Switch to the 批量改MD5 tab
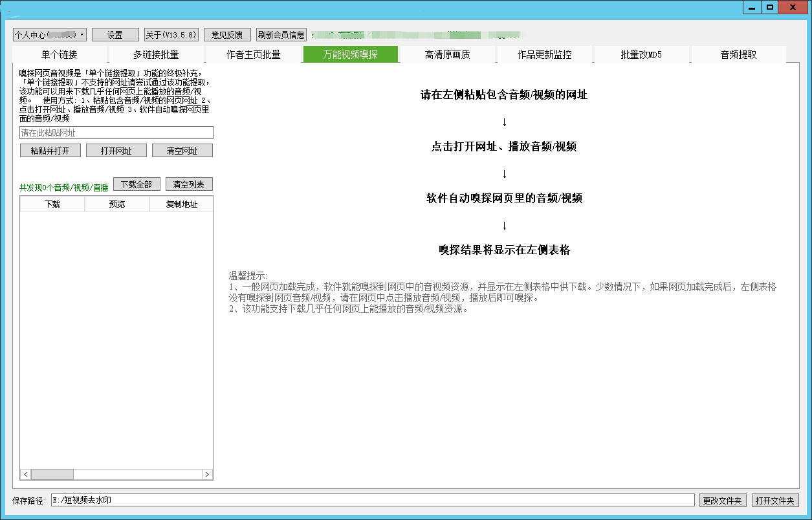The height and width of the screenshot is (520, 812). coord(641,55)
